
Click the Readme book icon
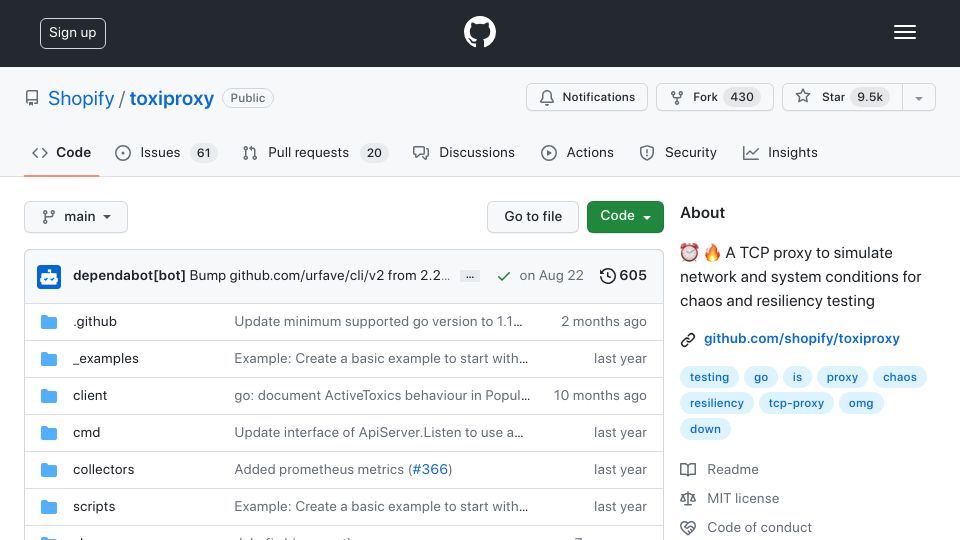[688, 470]
